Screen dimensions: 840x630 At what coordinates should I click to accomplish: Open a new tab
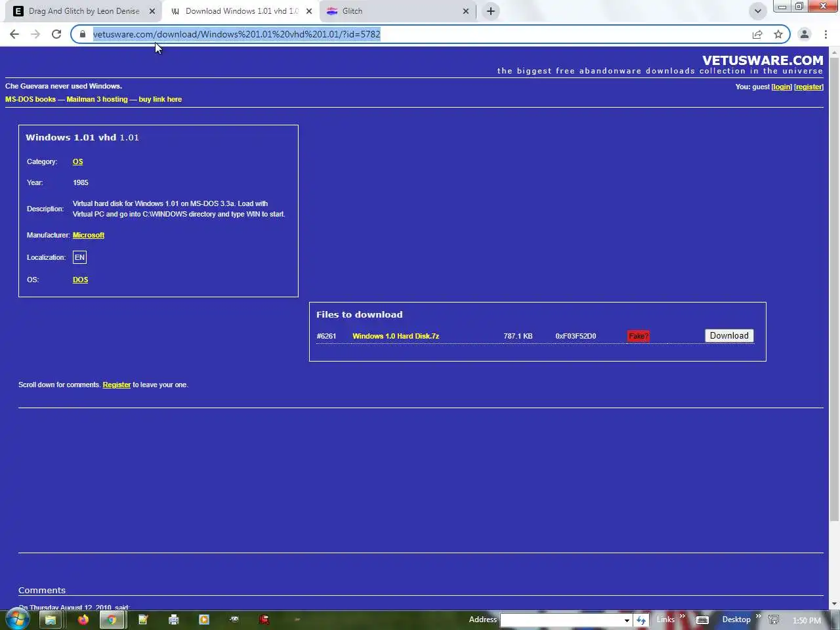[491, 11]
